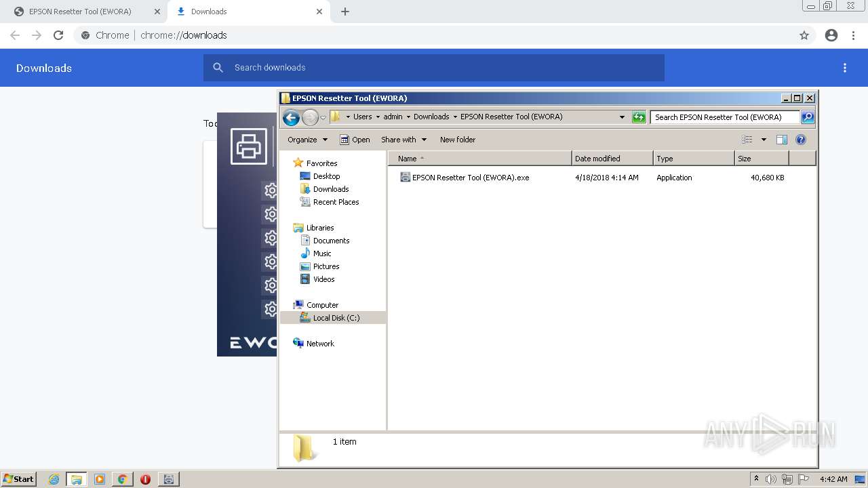Toggle the preview pane icon
The image size is (868, 488).
(x=782, y=140)
